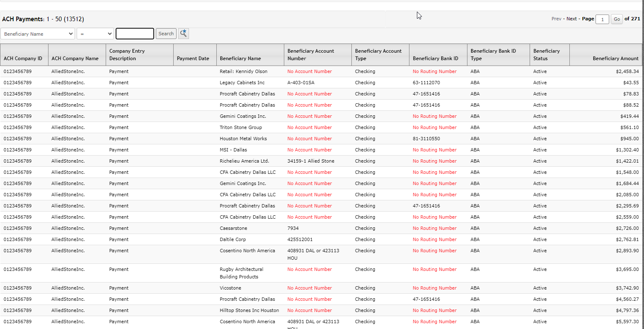644x329 pixels.
Task: Click routing number 81-3110550
Action: tap(426, 139)
